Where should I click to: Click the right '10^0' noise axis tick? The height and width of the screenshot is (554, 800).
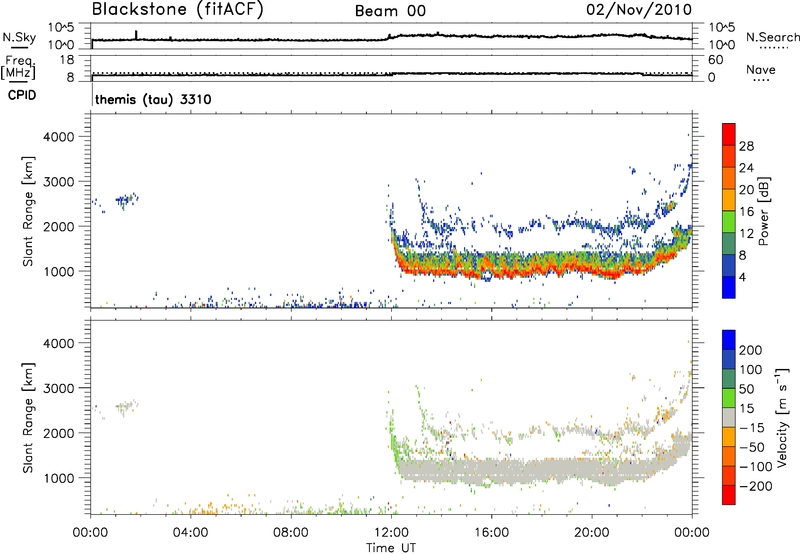(x=722, y=45)
